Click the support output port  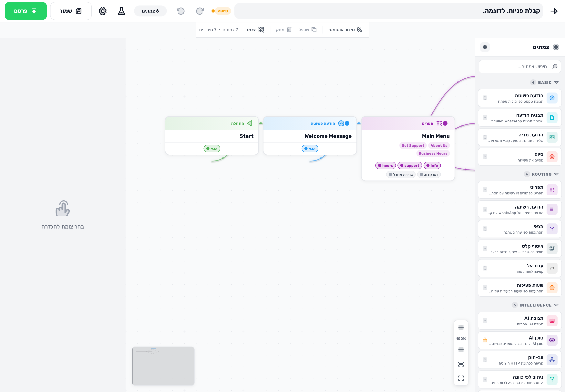(410, 166)
